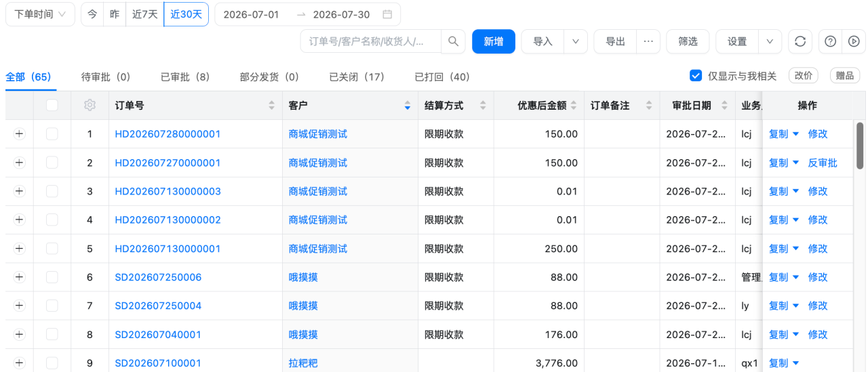
Task: Expand row 1 with the plus icon
Action: point(19,134)
